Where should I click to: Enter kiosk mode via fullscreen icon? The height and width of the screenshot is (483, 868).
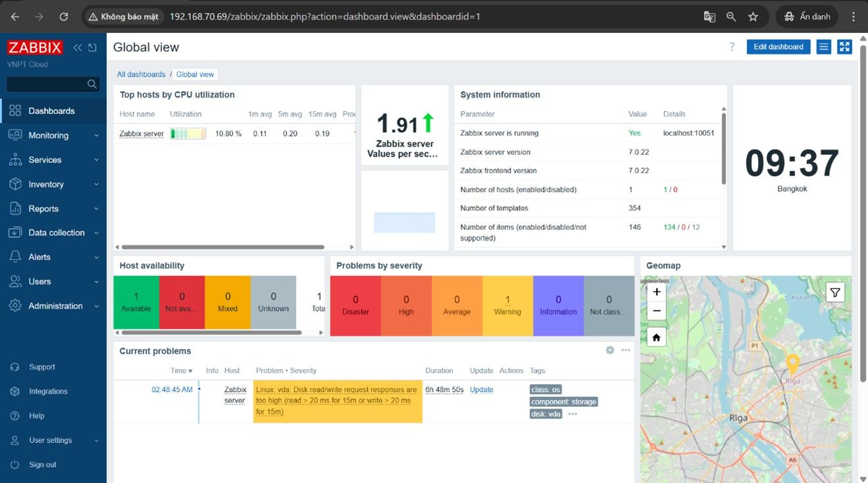pos(844,47)
